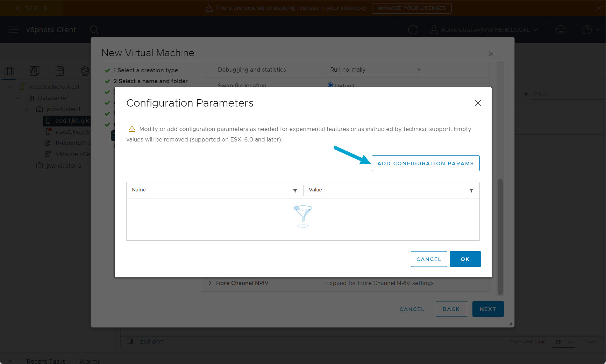Open the vSphere Client hamburger menu
This screenshot has width=606, height=364.
(13, 30)
